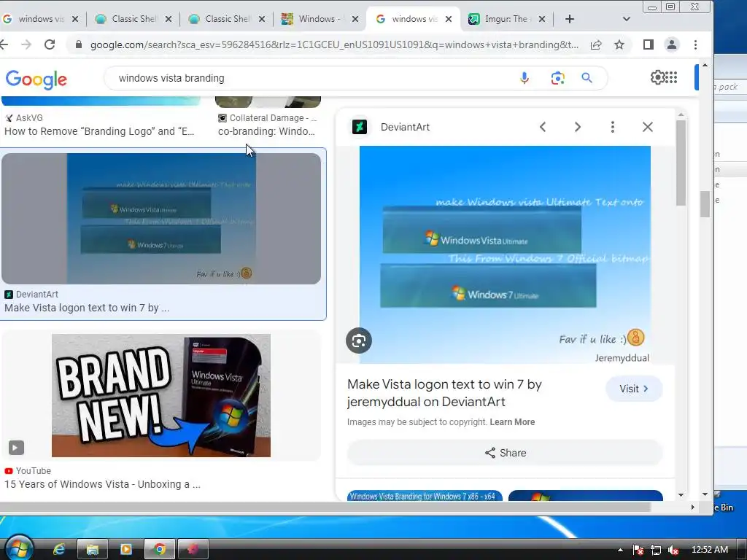Open Action Center flag in tray
Image resolution: width=747 pixels, height=560 pixels.
point(638,550)
